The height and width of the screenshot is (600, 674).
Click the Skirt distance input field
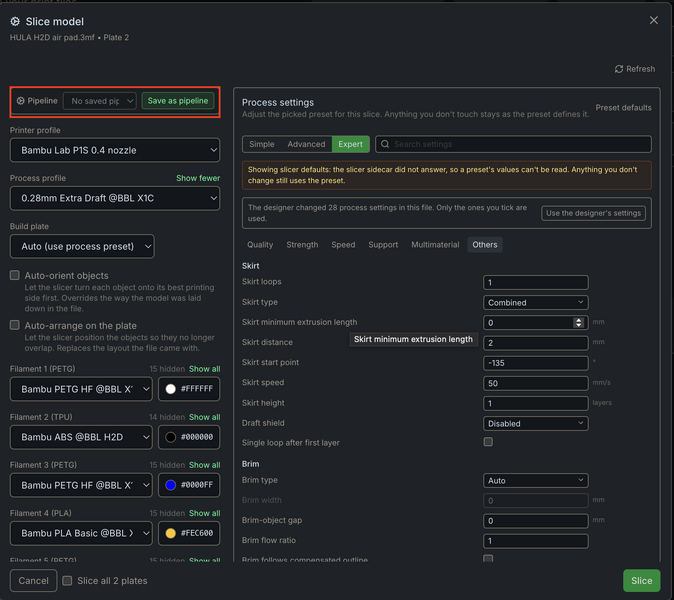point(536,343)
